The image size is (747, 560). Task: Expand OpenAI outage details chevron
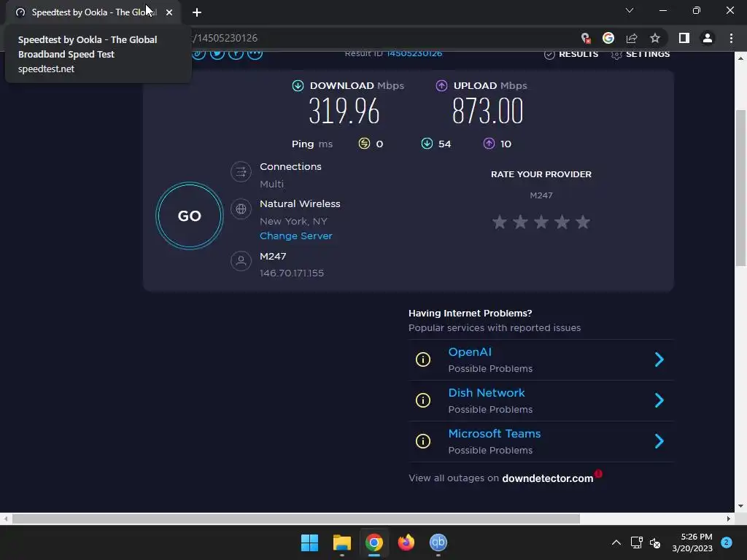click(659, 359)
